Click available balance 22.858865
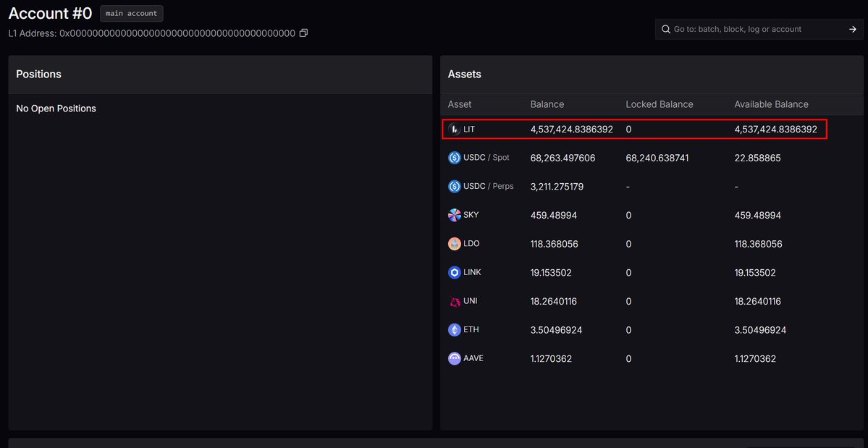Viewport: 868px width, 448px height. coord(757,159)
